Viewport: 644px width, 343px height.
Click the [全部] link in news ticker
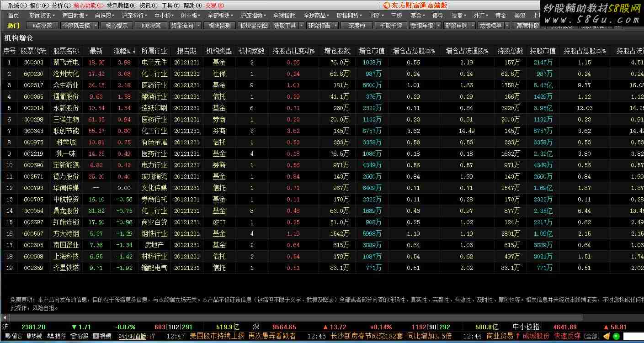(x=591, y=336)
